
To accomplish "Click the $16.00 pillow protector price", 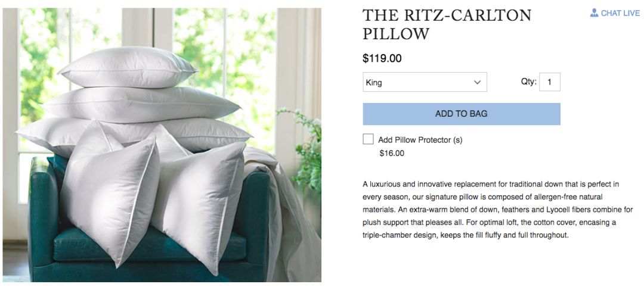I will (392, 153).
